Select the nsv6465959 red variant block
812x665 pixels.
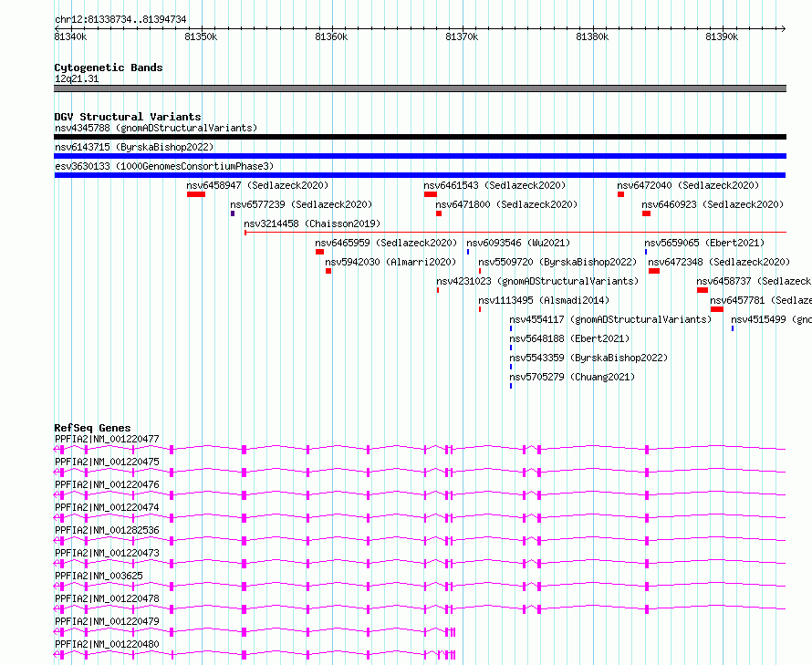pos(319,252)
